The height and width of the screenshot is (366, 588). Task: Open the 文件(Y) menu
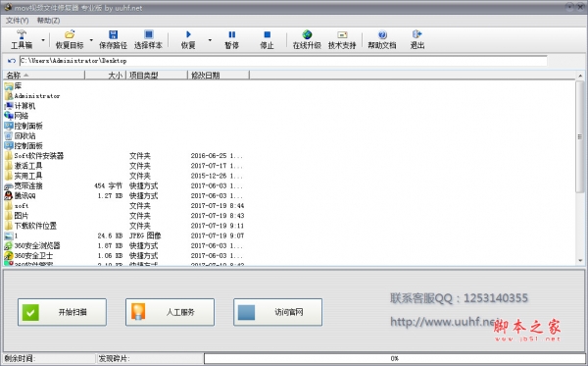(x=17, y=21)
